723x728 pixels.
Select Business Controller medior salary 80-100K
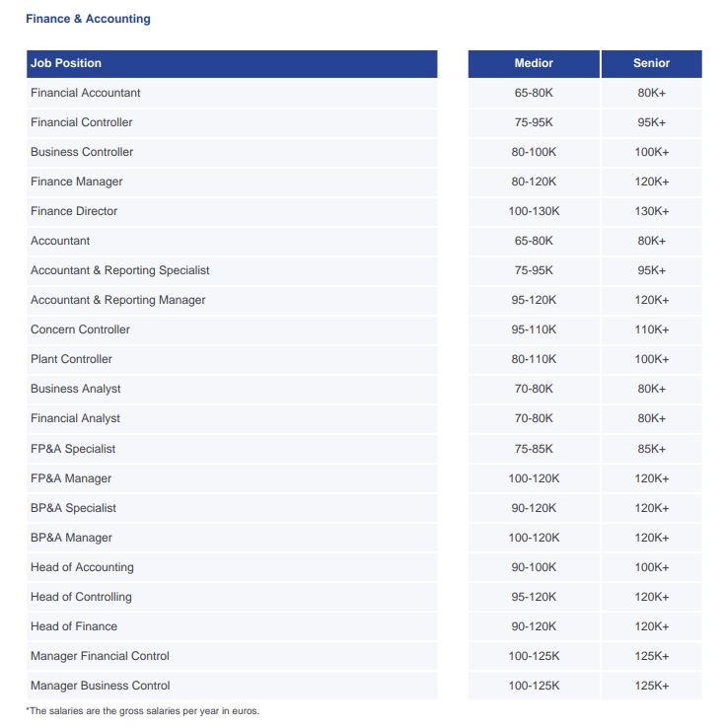534,152
